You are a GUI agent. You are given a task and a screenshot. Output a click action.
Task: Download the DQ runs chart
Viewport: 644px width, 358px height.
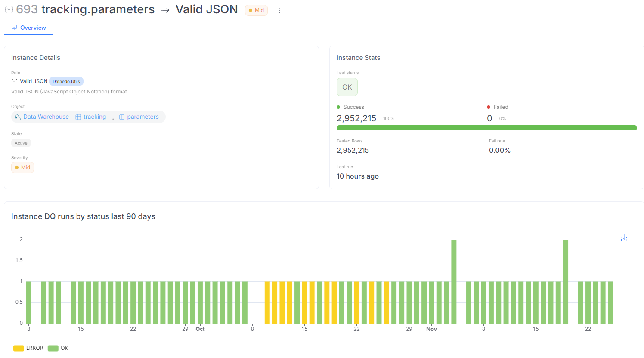click(x=624, y=238)
